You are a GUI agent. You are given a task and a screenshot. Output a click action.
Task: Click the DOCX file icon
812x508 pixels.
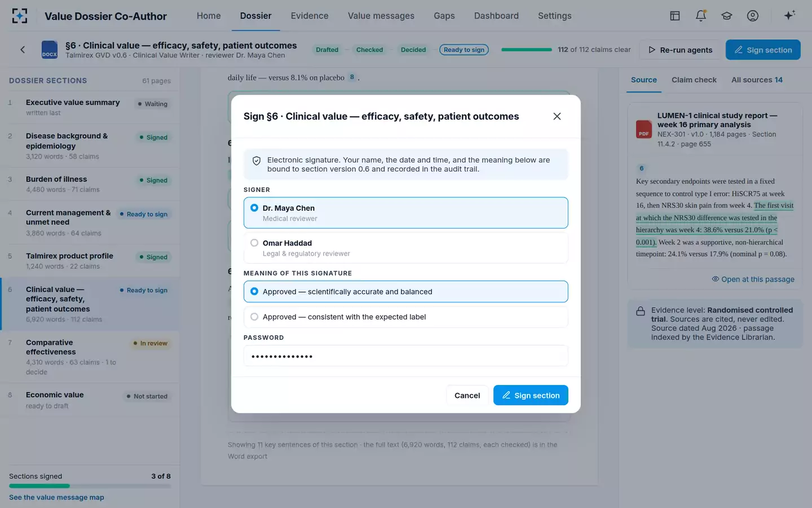click(50, 50)
